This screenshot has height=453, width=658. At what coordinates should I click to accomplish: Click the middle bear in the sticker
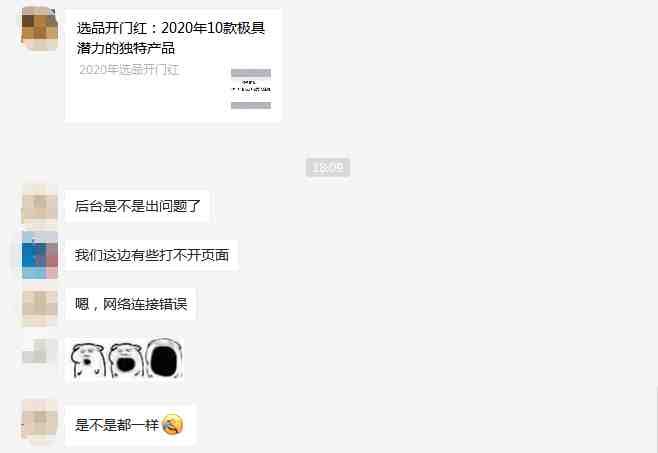click(x=125, y=360)
